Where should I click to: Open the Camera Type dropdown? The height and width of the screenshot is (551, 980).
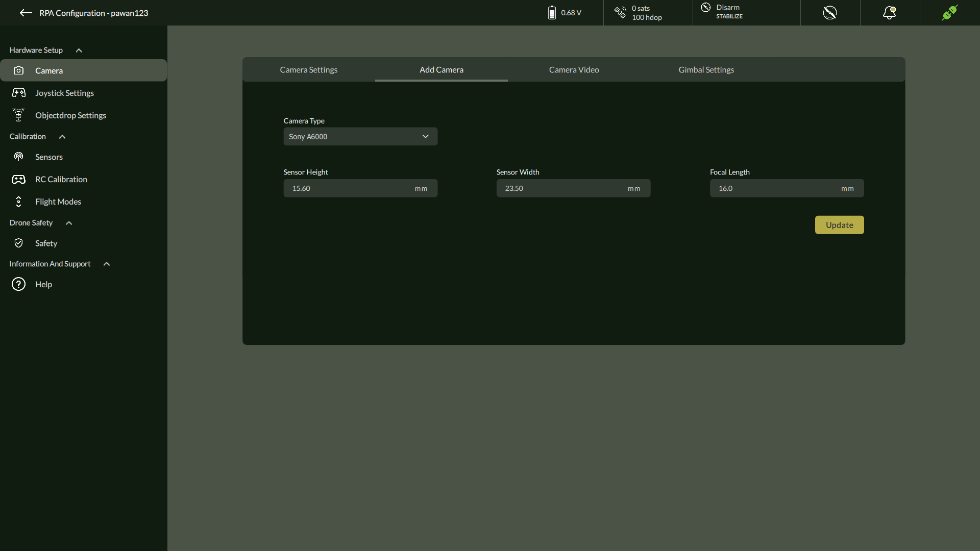point(360,137)
